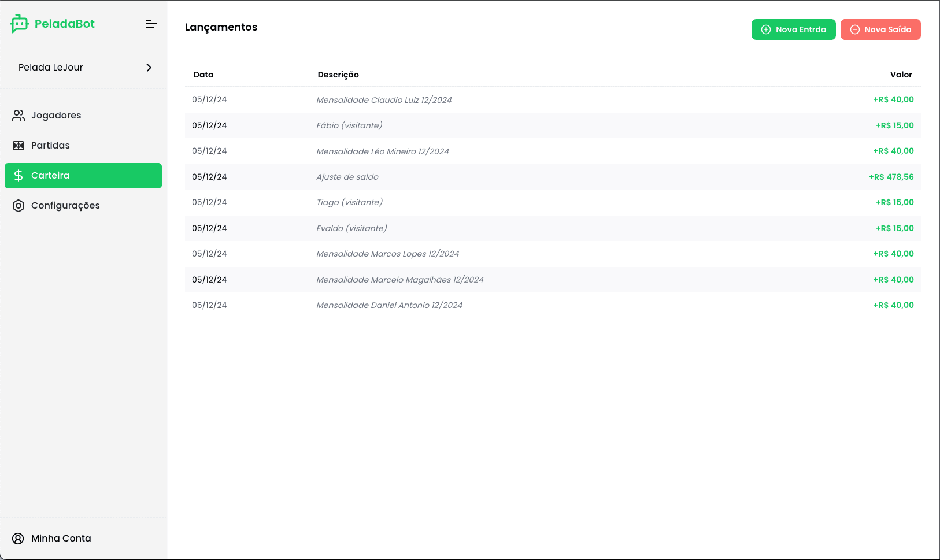Click the PeladaBot robot logo icon

coord(19,24)
